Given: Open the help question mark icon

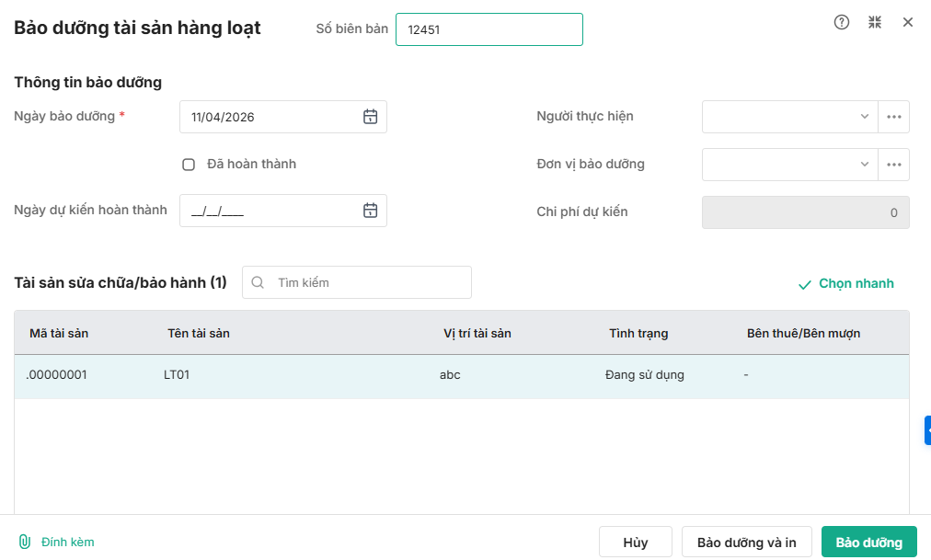Looking at the screenshot, I should coord(842,22).
